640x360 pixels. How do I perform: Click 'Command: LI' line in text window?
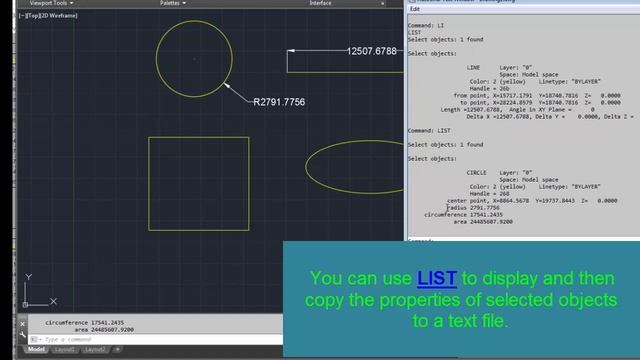[x=426, y=25]
